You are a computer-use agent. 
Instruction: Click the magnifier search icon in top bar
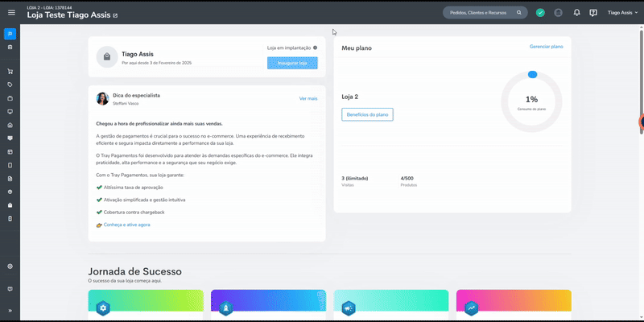coord(519,13)
